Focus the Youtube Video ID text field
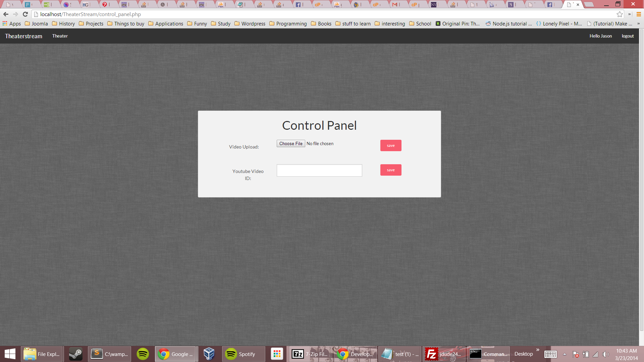This screenshot has height=362, width=644. coord(319,170)
